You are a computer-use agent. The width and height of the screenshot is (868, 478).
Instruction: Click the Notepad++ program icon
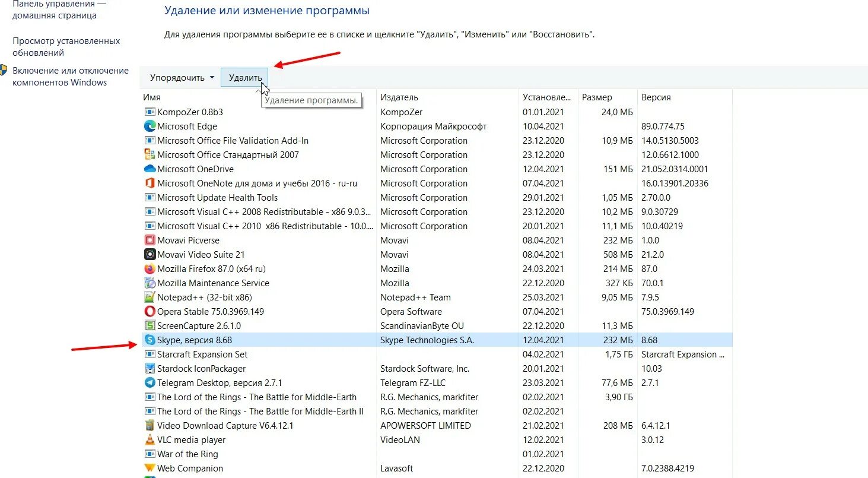coord(150,297)
